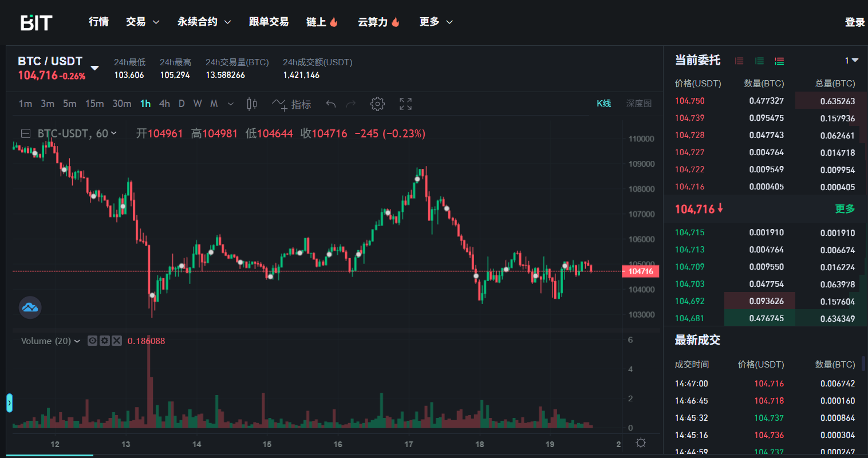The image size is (868, 458).
Task: Collapse the BTC-USDT legend box
Action: coord(26,133)
